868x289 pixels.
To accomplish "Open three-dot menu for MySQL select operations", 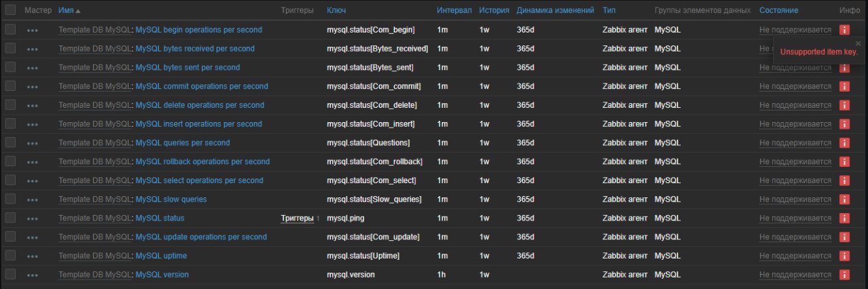I will (33, 180).
